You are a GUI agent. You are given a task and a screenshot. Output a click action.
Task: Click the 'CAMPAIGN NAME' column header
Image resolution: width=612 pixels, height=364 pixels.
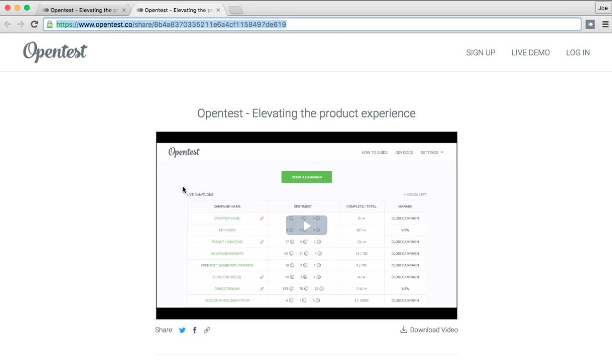pos(227,207)
